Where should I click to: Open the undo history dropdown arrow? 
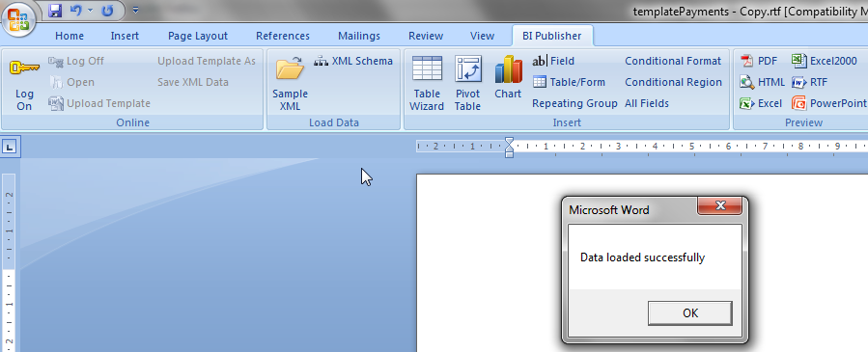(x=90, y=10)
